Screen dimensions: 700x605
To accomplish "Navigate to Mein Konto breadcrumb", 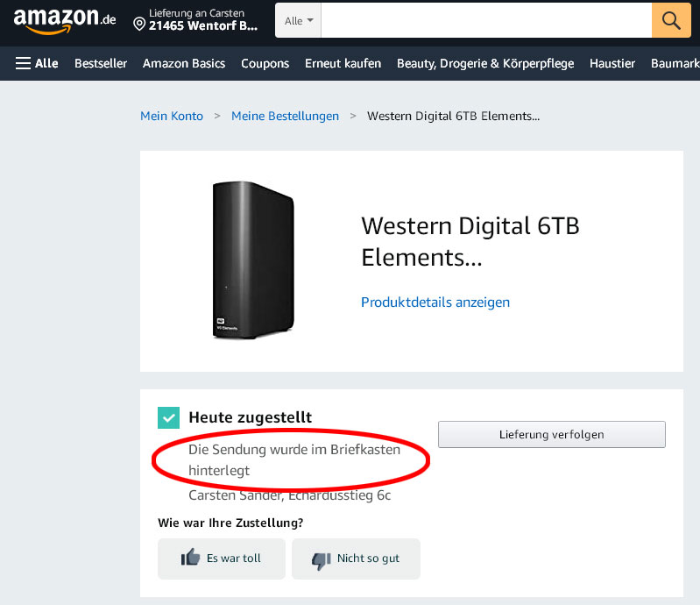I will click(x=172, y=116).
